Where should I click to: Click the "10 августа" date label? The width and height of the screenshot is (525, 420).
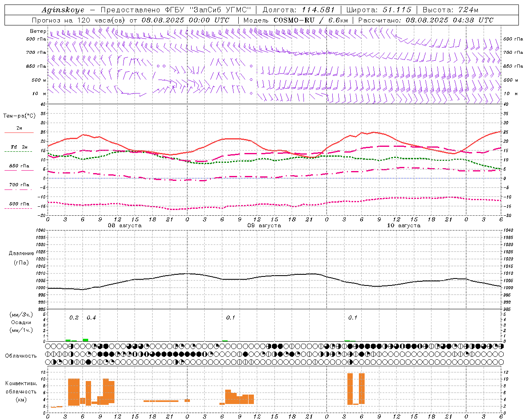(x=404, y=226)
